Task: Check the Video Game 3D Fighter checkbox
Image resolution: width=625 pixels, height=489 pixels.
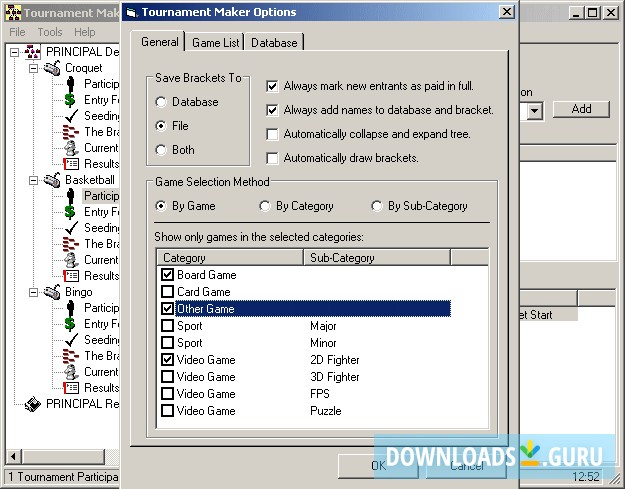Action: pyautogui.click(x=167, y=377)
